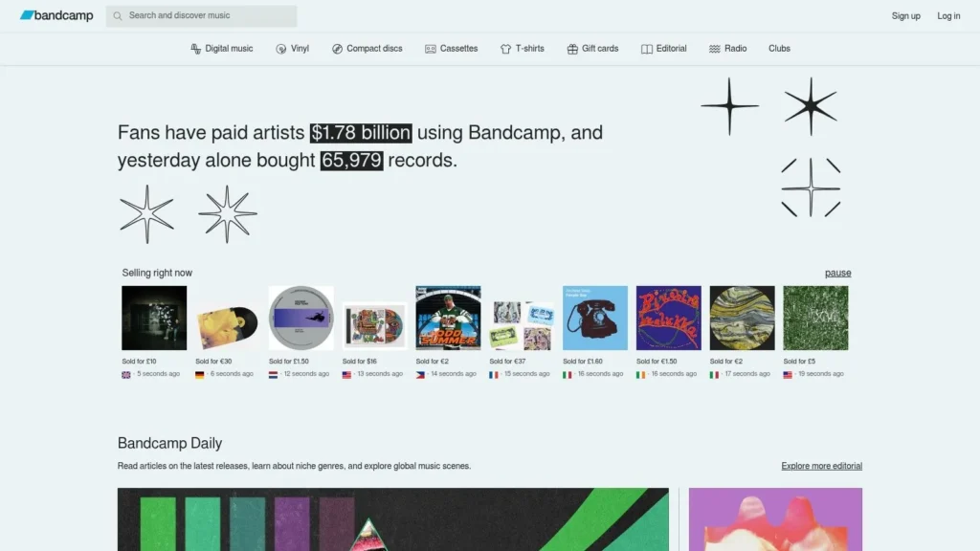Image resolution: width=980 pixels, height=551 pixels.
Task: Click the US flag beside 19 seconds ago
Action: point(788,375)
